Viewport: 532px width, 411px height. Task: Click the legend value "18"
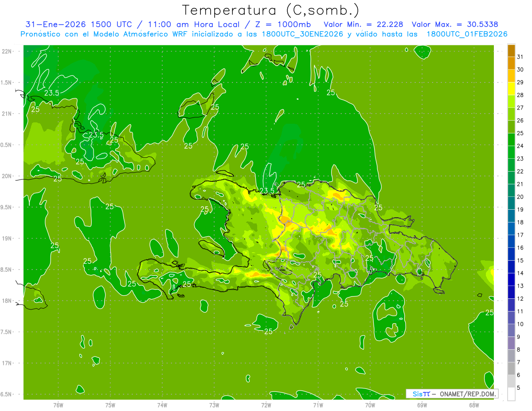[x=520, y=222]
